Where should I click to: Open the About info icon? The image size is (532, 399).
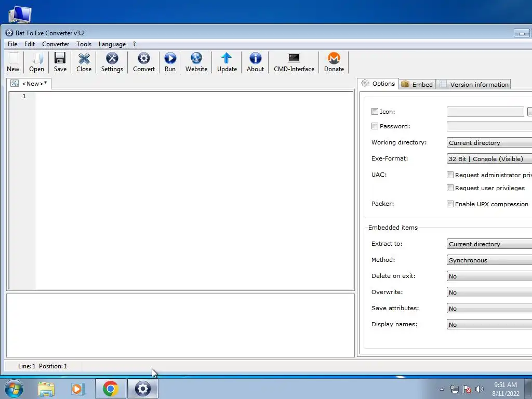(x=255, y=62)
